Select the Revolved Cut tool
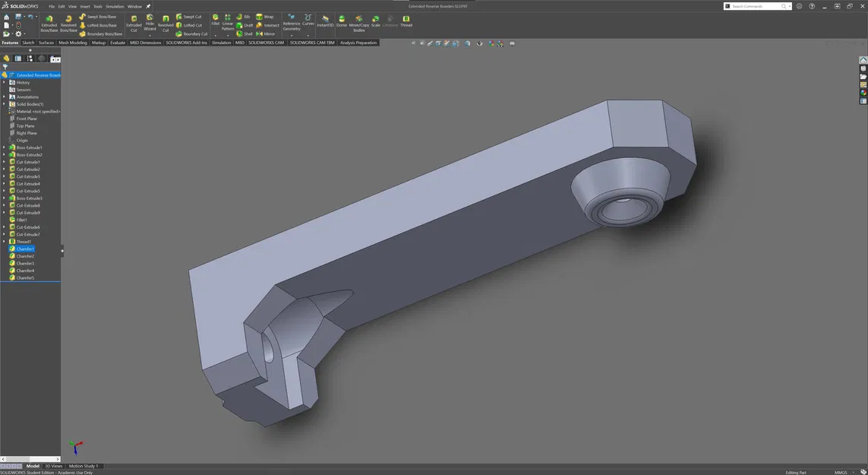The image size is (868, 475). tap(166, 19)
